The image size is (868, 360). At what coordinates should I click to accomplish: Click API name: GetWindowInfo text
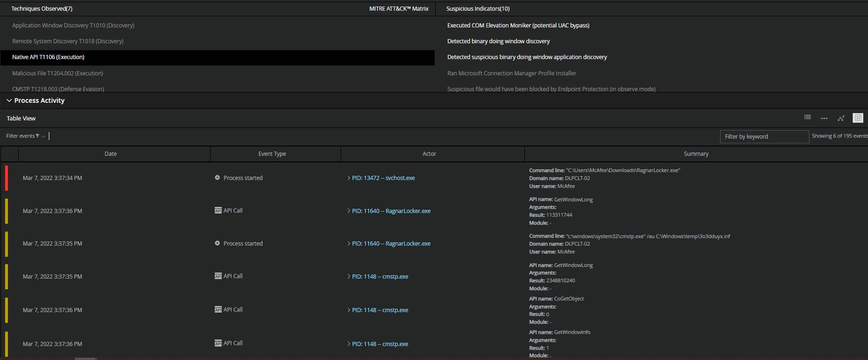(560, 332)
